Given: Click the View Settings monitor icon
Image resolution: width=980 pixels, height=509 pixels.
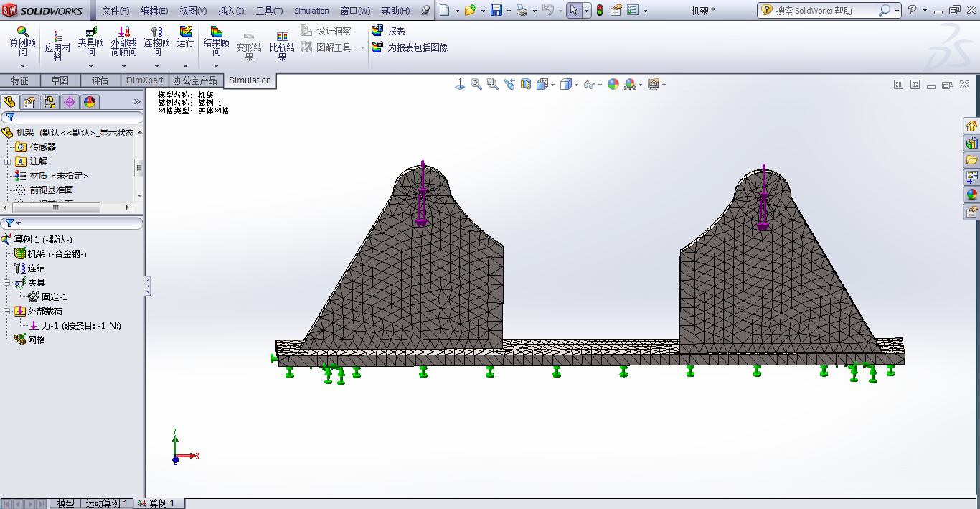Looking at the screenshot, I should 653,85.
